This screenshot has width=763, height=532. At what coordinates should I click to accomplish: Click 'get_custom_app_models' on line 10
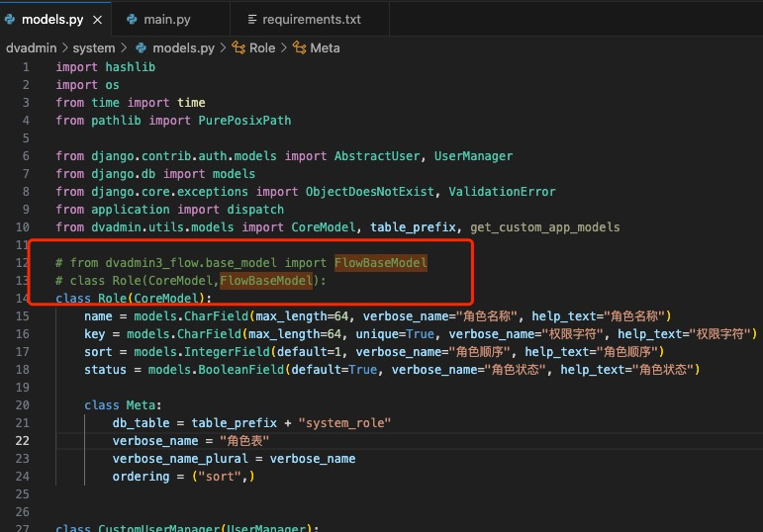pos(545,227)
